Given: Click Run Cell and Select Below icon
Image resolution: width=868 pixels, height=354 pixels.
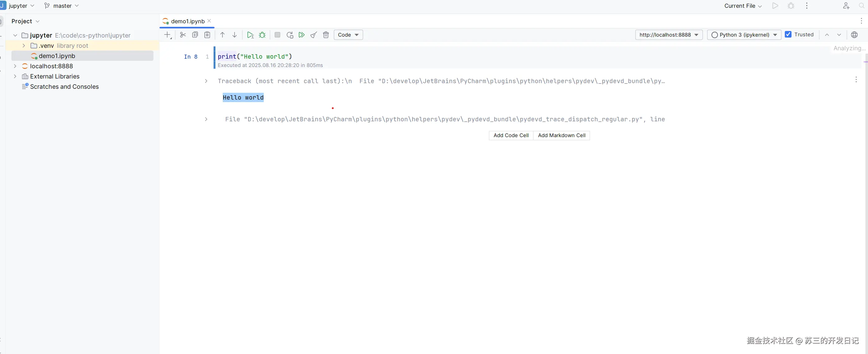Looking at the screenshot, I should pyautogui.click(x=250, y=35).
